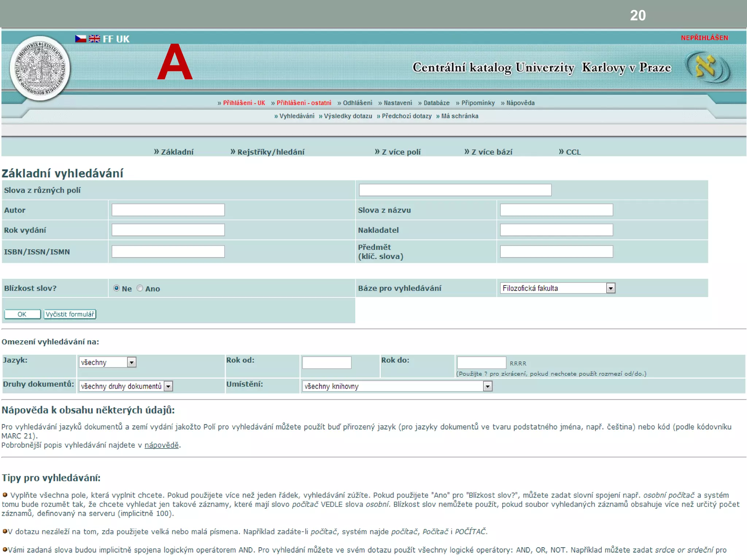
Task: Click the Autor input field
Action: pyautogui.click(x=168, y=210)
